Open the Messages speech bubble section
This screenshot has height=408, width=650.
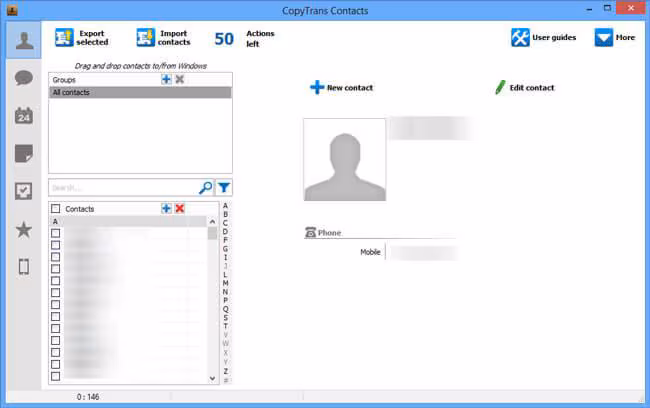click(24, 78)
